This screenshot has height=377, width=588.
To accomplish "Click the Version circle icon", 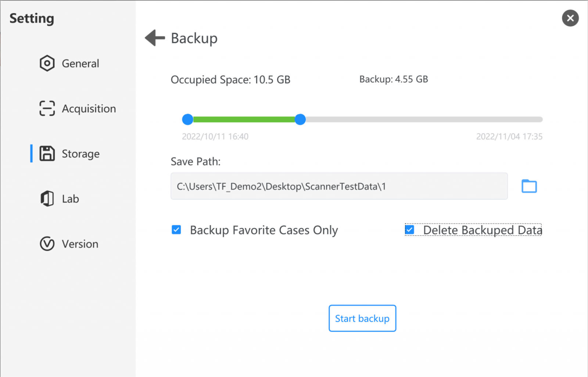I will click(47, 244).
